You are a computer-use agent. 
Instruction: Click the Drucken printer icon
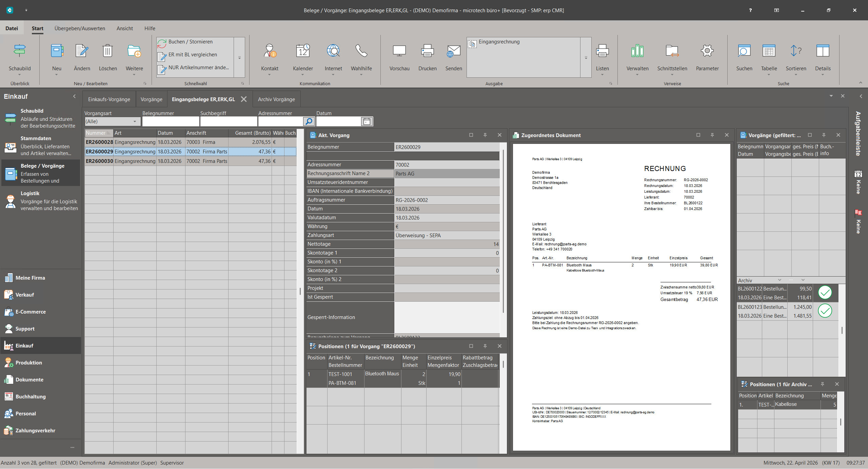point(427,51)
